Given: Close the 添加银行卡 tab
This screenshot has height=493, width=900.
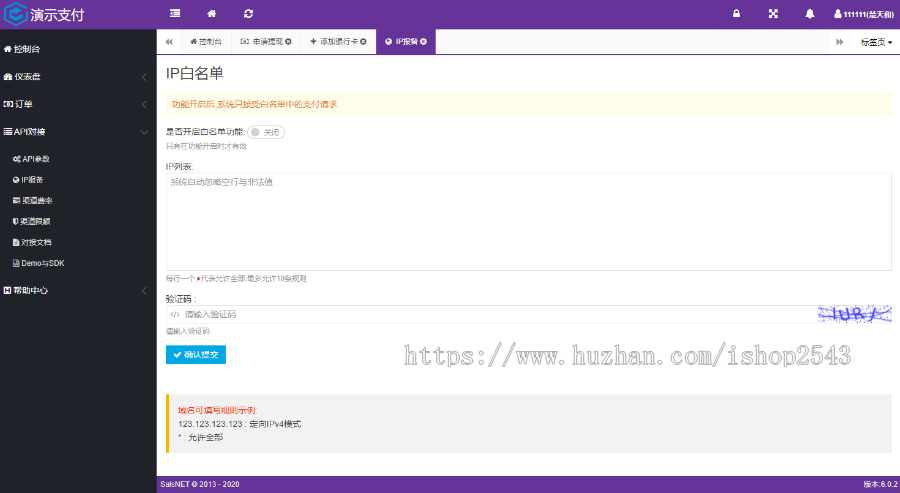Looking at the screenshot, I should (363, 42).
